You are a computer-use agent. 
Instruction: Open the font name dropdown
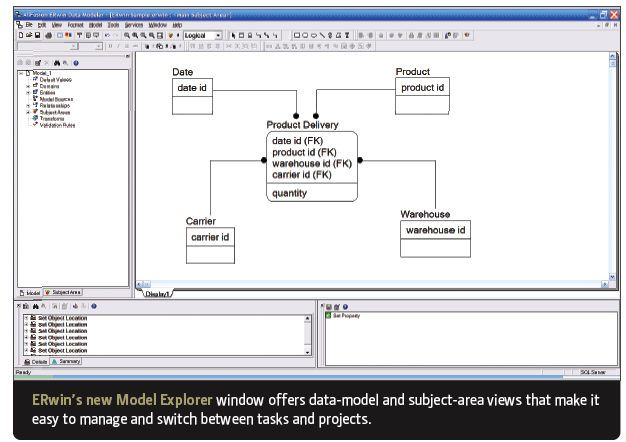point(73,46)
